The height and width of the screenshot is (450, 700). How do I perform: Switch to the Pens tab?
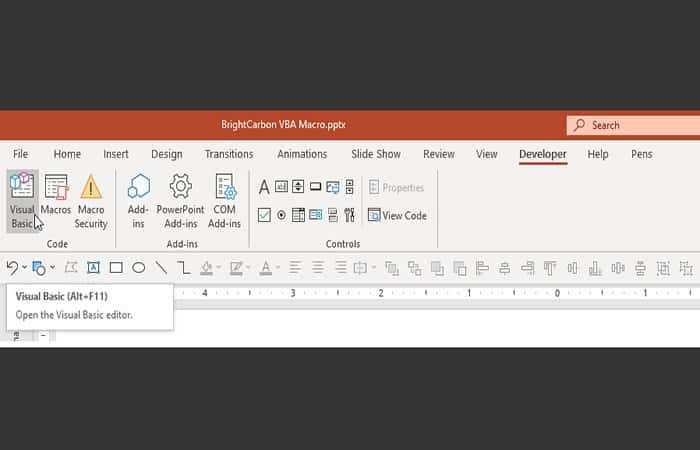[x=642, y=154]
